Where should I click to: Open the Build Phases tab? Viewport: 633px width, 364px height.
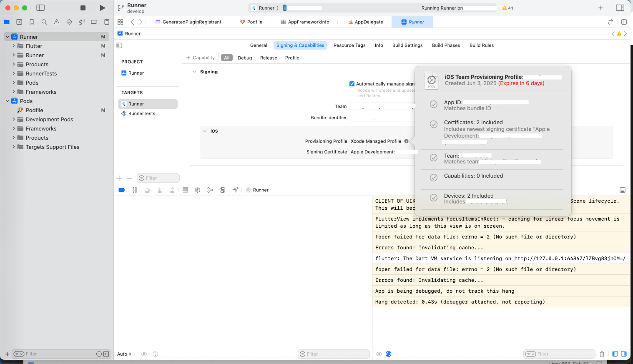pyautogui.click(x=446, y=45)
